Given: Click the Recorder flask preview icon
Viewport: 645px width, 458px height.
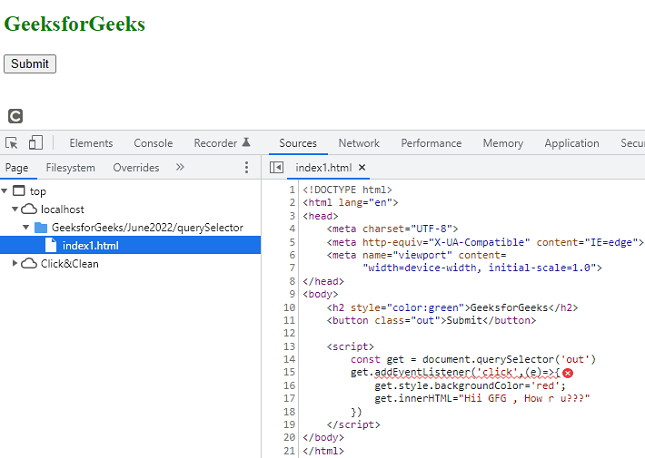Looking at the screenshot, I should tap(246, 142).
